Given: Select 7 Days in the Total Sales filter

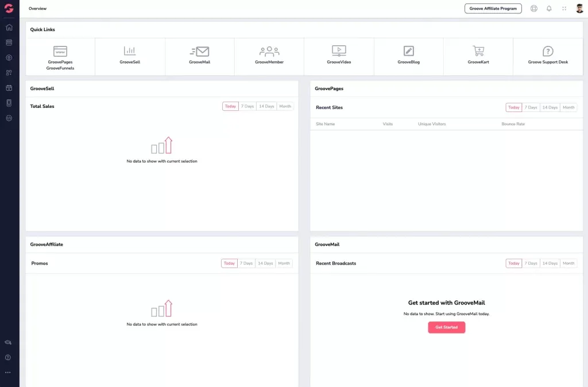Looking at the screenshot, I should coord(247,106).
